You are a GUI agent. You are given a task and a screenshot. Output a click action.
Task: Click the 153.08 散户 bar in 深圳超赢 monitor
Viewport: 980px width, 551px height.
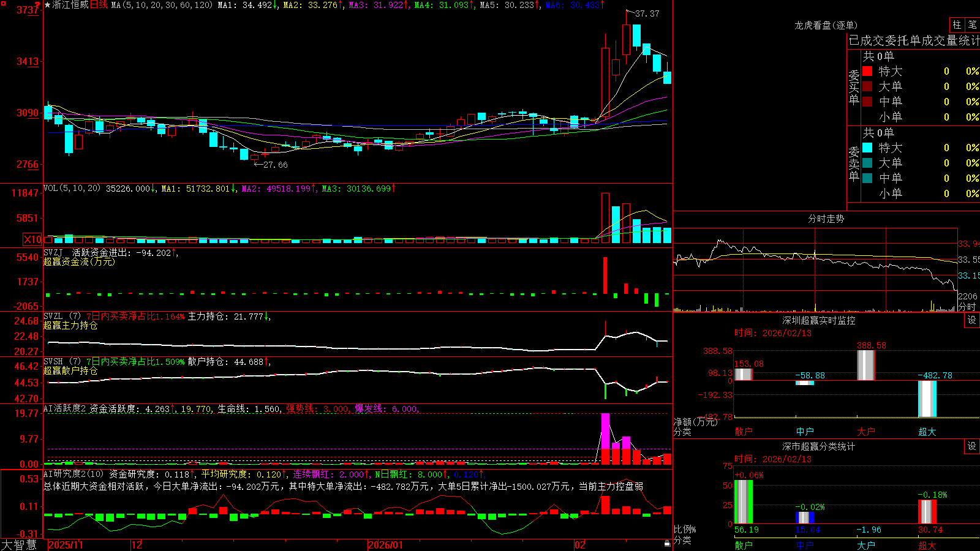pyautogui.click(x=744, y=375)
